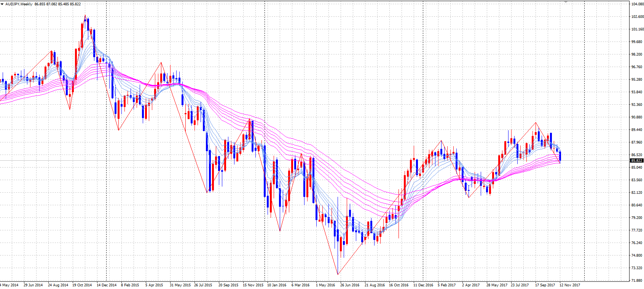Click the 14 Dec 2014 date label
Viewport: 644px width, 289px height.
coord(107,285)
